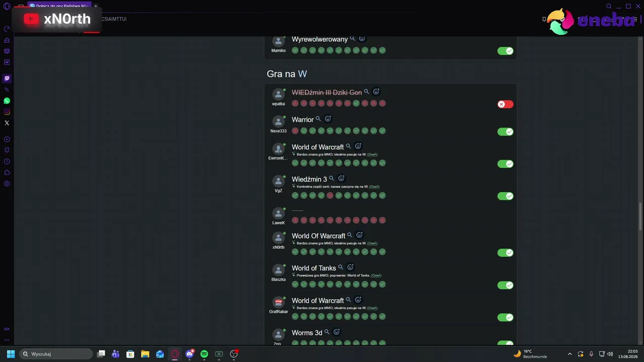
Task: Click magnifier next to WIEDźmin III Dziki Gon
Action: 367,92
